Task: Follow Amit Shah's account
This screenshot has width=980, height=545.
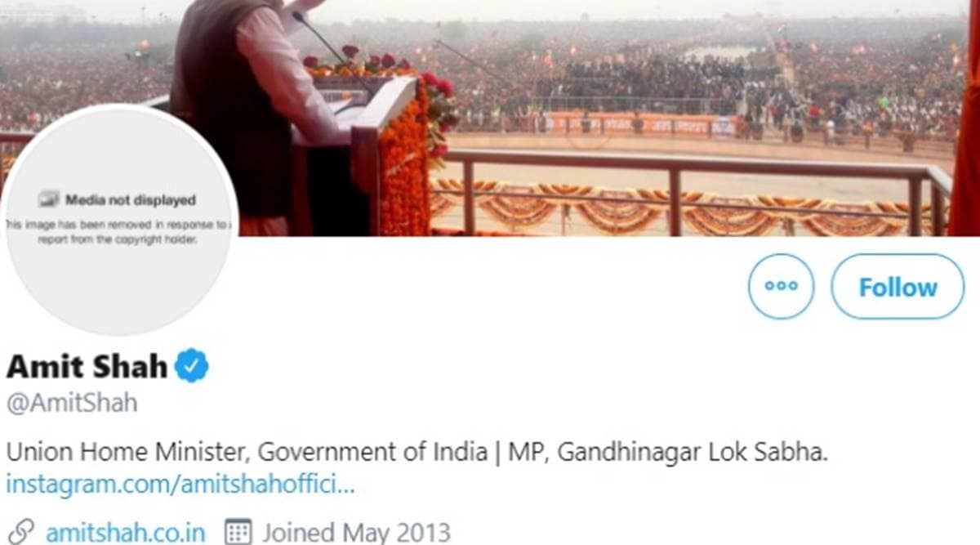Action: tap(898, 286)
